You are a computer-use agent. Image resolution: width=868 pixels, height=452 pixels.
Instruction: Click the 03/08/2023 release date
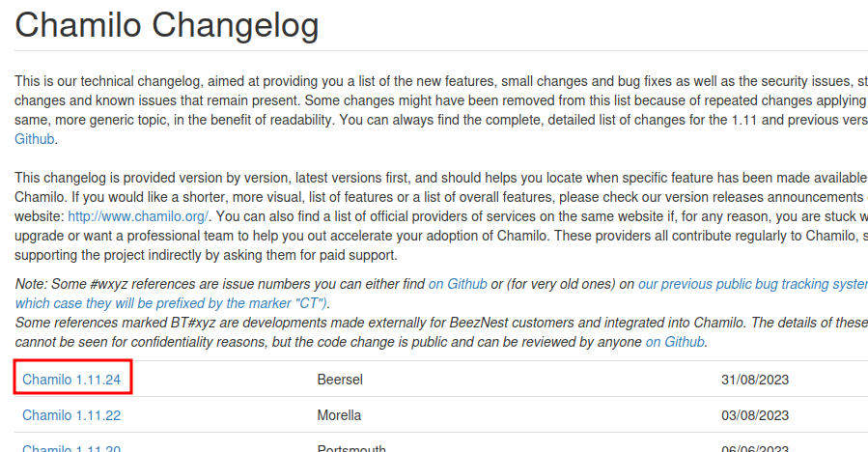coord(754,415)
